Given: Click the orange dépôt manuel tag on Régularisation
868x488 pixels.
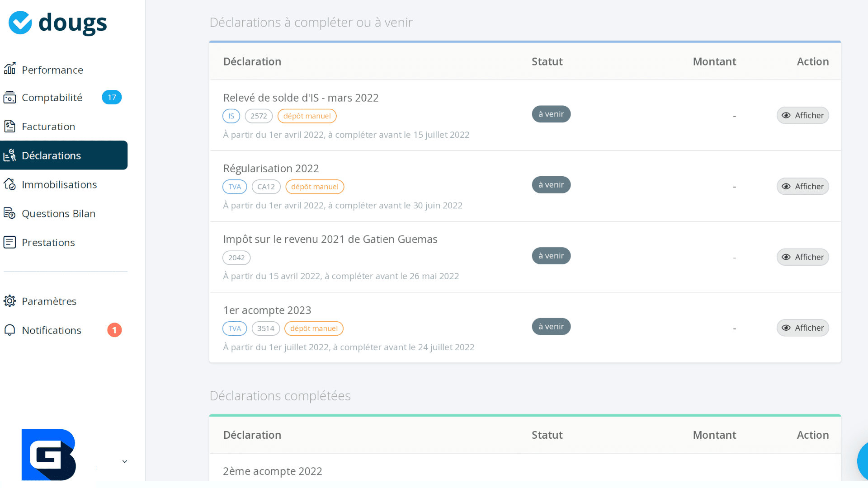Looking at the screenshot, I should click(x=315, y=187).
